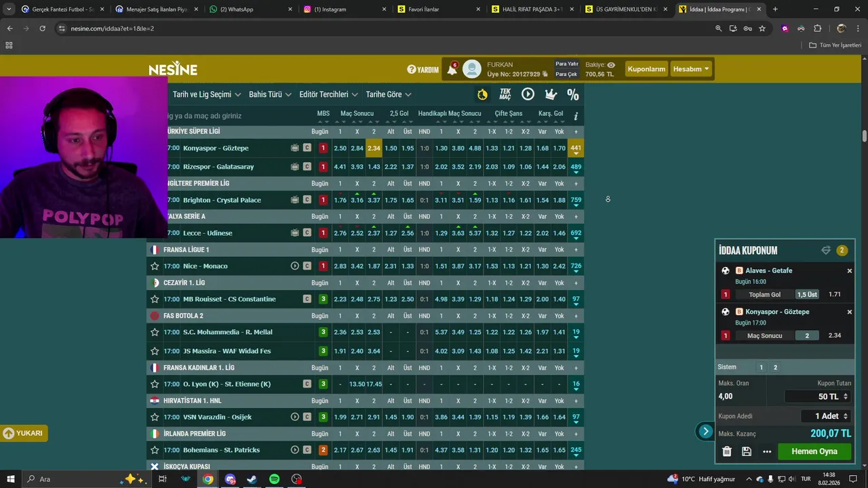This screenshot has height=488, width=868.
Task: Toggle balance visibility eye icon
Action: pos(611,65)
